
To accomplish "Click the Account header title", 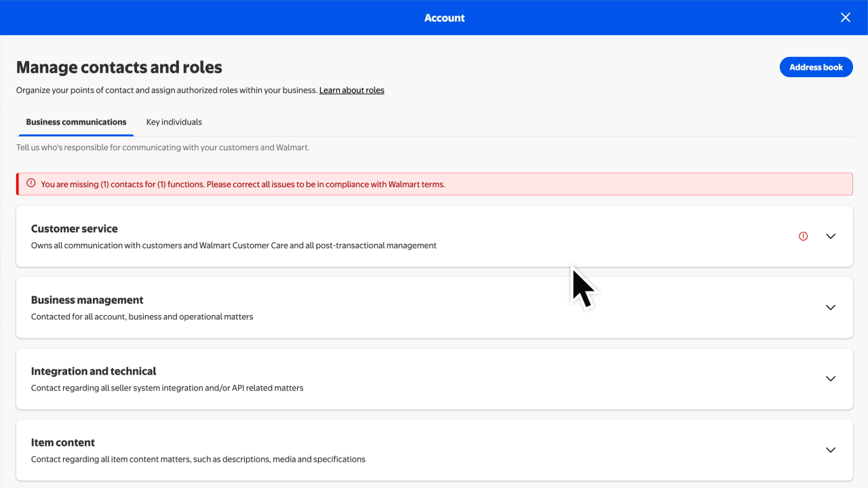I will [445, 18].
